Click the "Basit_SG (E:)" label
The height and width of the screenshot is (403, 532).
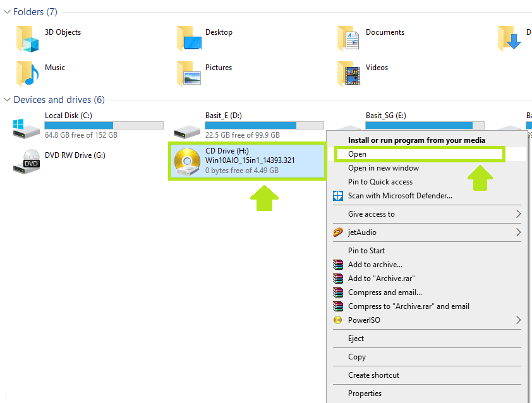(x=386, y=116)
